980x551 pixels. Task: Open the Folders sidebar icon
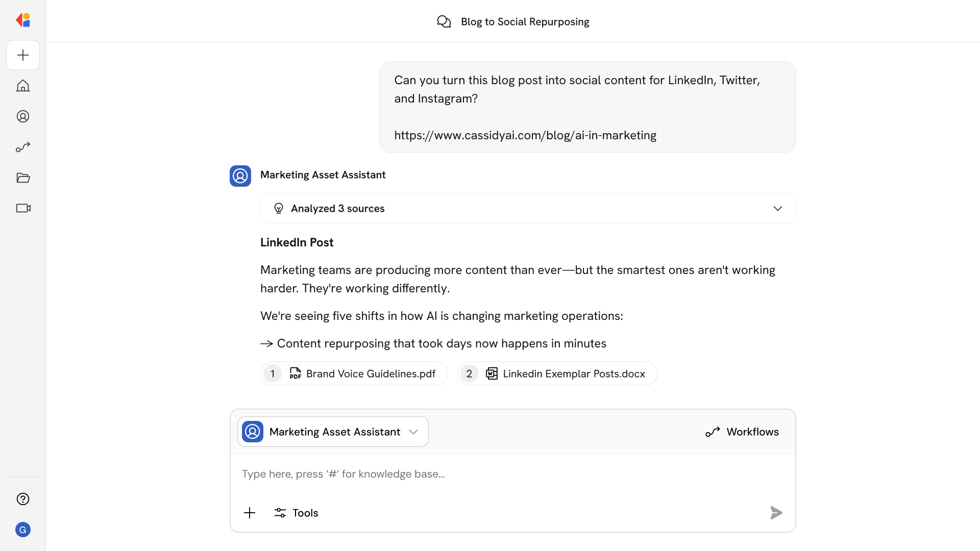pyautogui.click(x=22, y=178)
